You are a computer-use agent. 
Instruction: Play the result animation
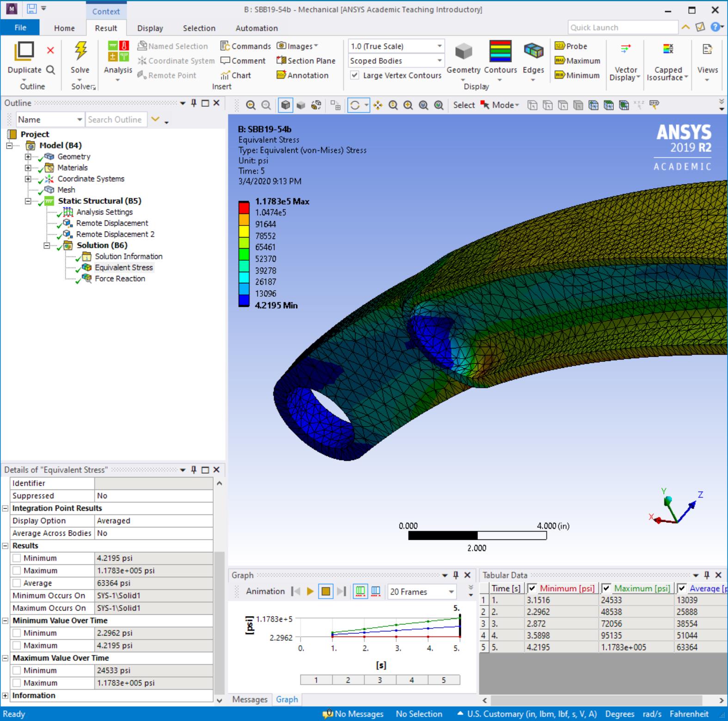coord(310,591)
